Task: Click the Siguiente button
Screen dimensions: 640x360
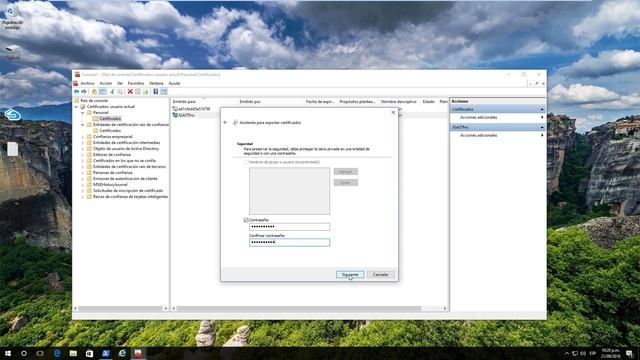Action: coord(350,275)
